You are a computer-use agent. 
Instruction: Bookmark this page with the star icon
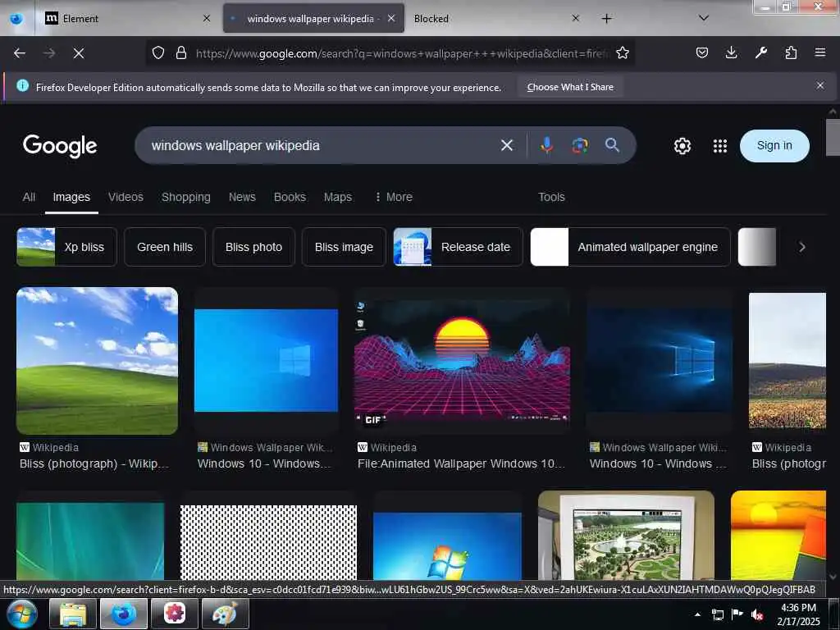pos(623,52)
